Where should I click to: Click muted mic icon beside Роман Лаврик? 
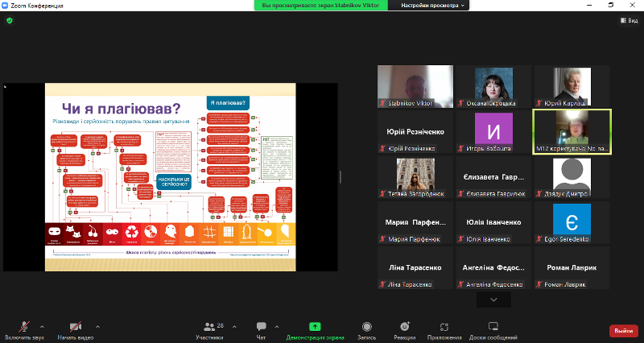click(539, 284)
